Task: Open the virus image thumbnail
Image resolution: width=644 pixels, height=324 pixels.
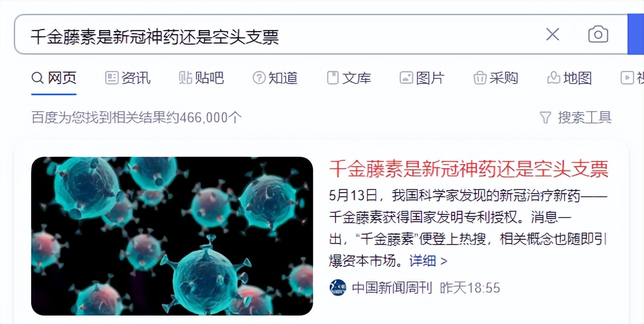Action: (x=172, y=236)
